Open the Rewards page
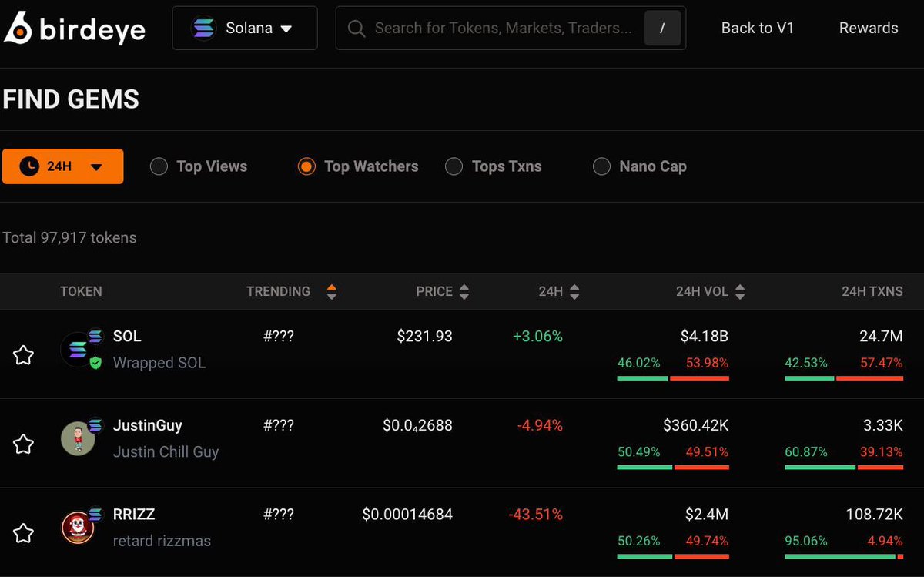 coord(869,28)
